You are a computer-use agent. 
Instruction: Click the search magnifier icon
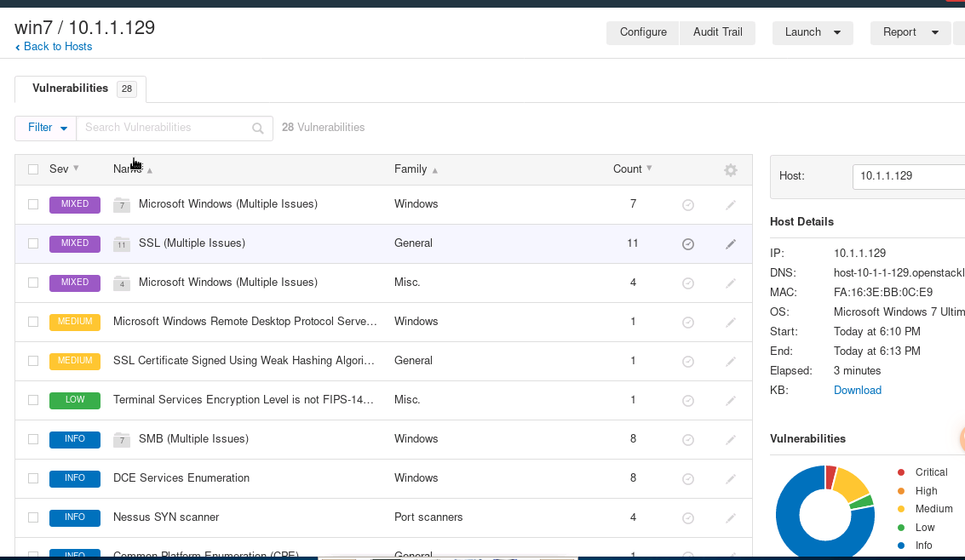click(x=258, y=129)
